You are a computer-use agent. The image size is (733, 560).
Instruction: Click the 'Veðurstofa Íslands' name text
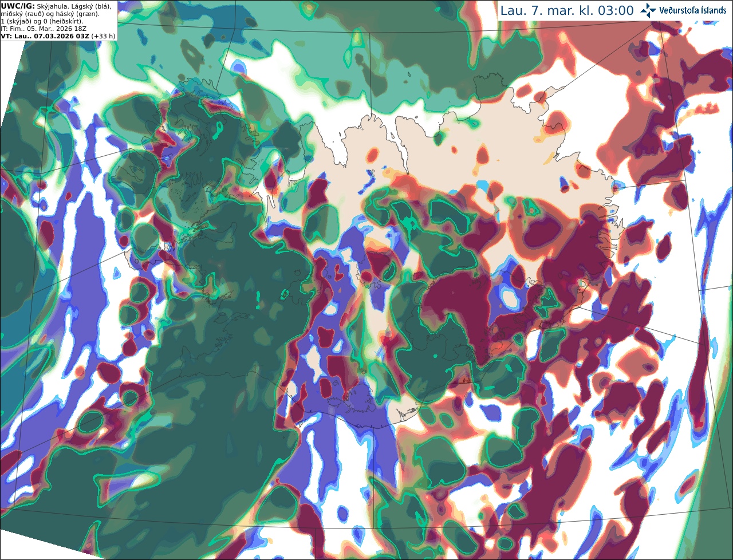pos(693,10)
